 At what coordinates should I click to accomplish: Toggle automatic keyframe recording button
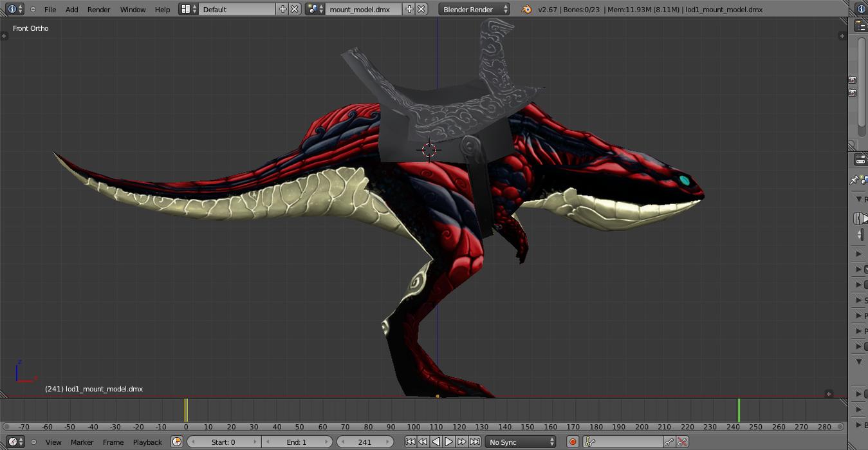(572, 442)
